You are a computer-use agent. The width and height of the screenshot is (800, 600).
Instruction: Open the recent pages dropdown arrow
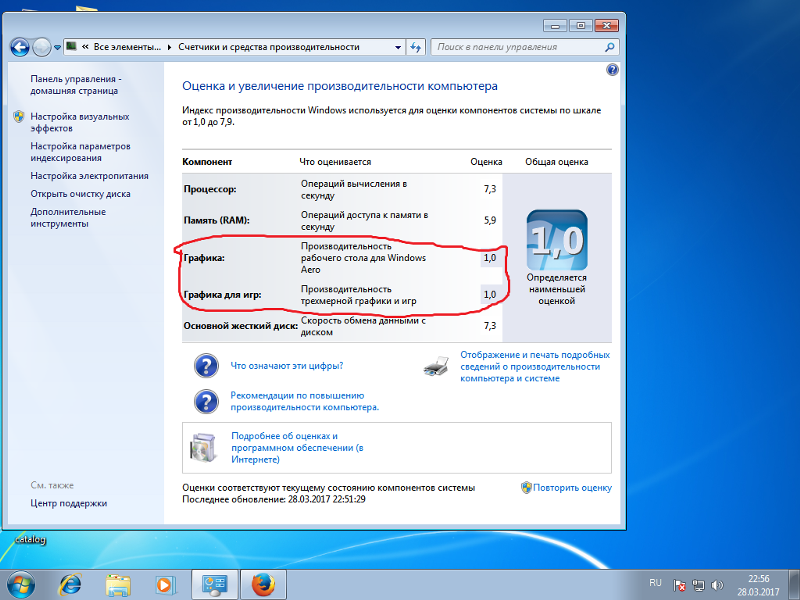point(57,47)
